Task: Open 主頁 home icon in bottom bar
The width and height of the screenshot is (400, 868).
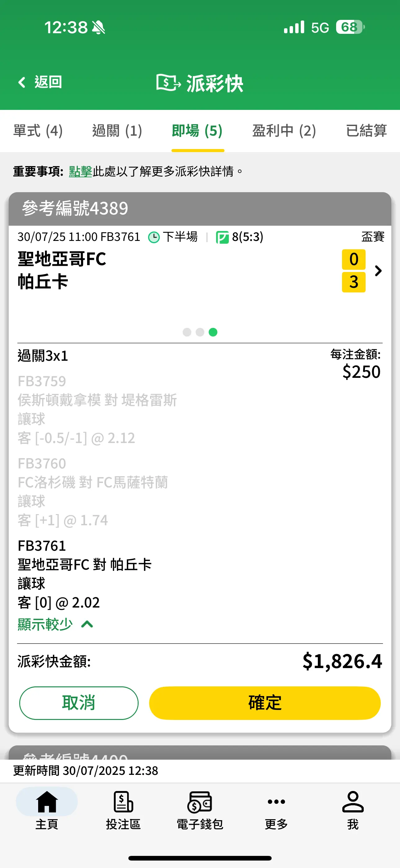Action: click(47, 802)
